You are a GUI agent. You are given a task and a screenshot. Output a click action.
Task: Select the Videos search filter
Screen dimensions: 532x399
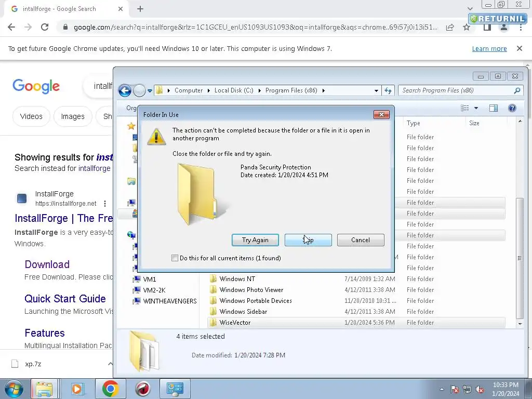click(x=31, y=116)
